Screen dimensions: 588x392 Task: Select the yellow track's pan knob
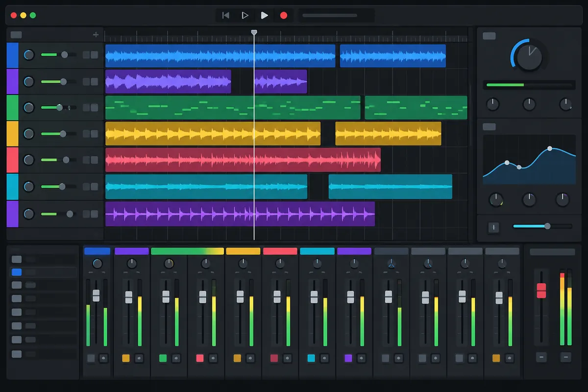click(x=29, y=133)
